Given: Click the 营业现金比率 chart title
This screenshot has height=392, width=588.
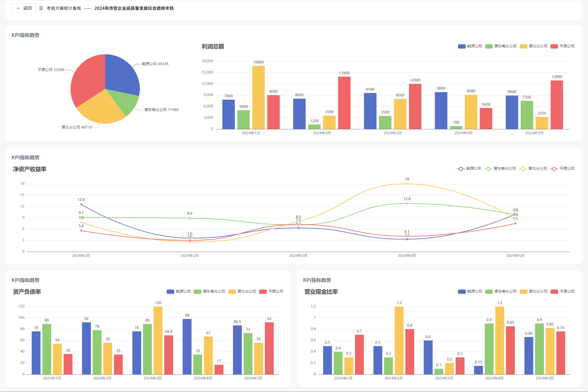Looking at the screenshot, I should tap(321, 292).
